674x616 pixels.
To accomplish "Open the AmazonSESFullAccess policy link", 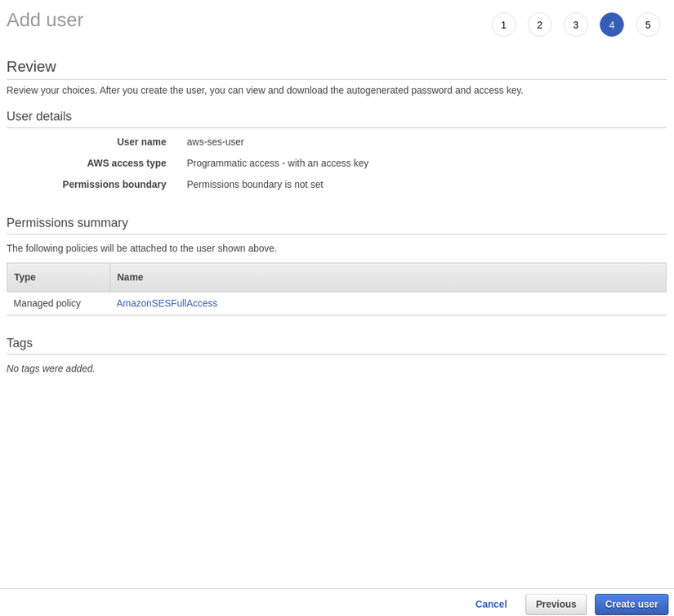I will (167, 303).
